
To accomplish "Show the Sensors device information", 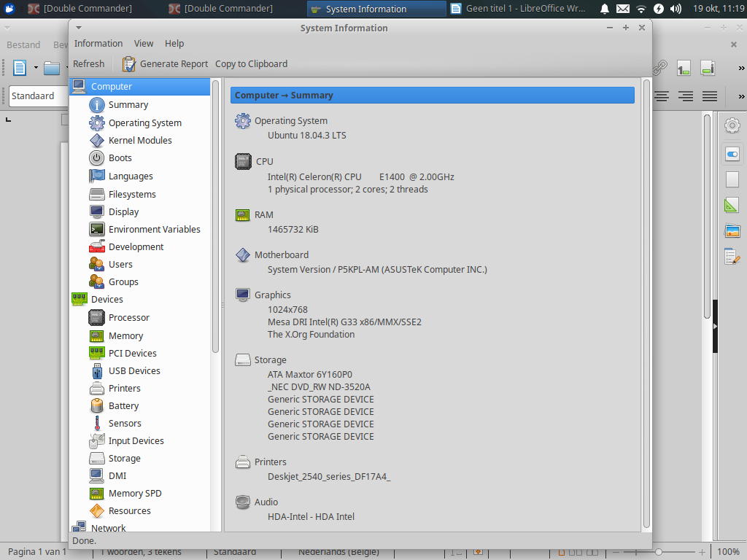I will tap(125, 423).
